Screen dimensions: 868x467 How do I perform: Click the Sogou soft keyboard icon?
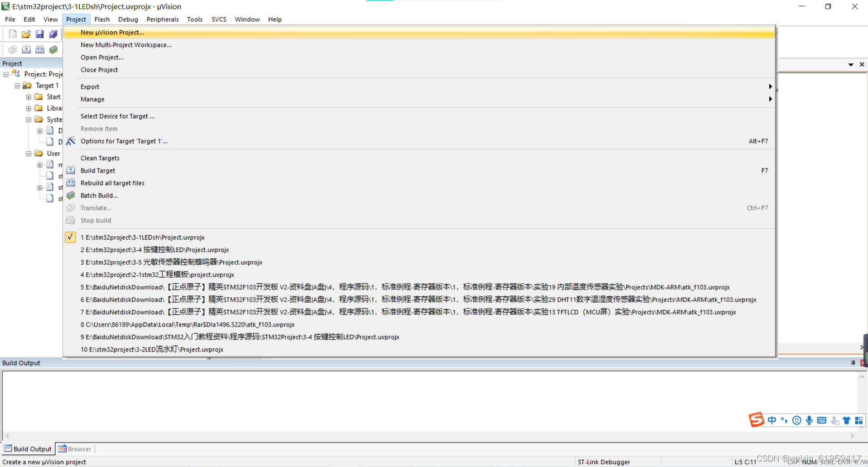[822, 420]
